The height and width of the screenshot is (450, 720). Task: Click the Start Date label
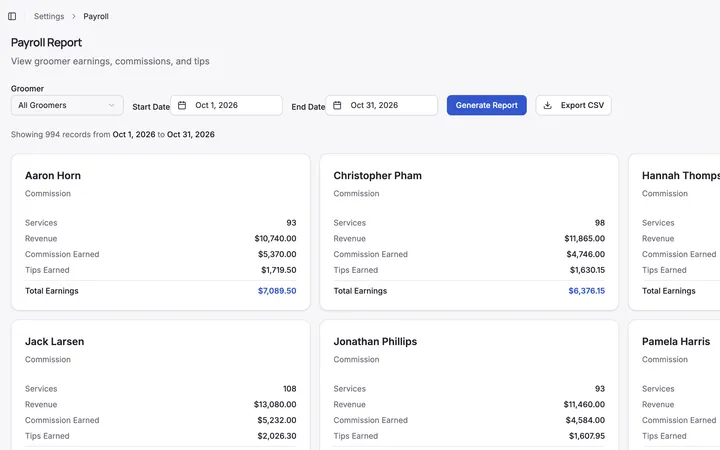click(151, 107)
